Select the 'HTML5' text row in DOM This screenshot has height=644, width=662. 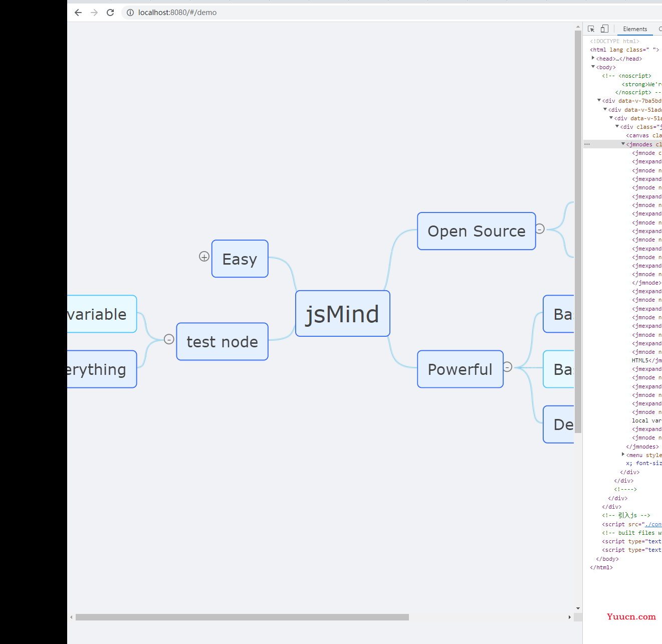coord(646,360)
